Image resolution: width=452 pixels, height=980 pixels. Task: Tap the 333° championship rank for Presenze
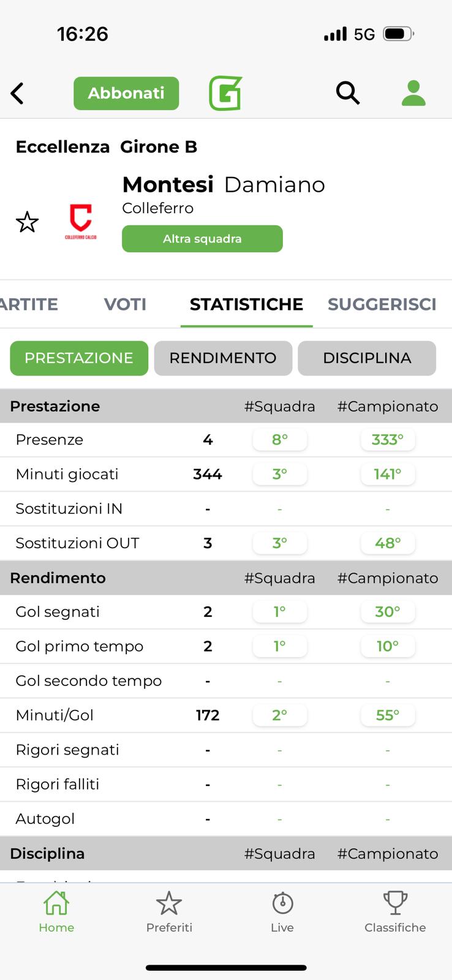pyautogui.click(x=388, y=440)
